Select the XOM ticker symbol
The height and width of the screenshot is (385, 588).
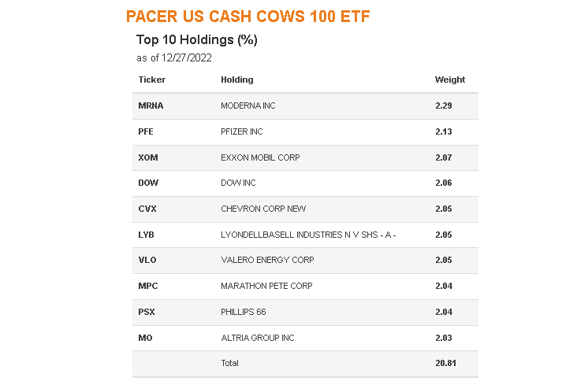(148, 157)
